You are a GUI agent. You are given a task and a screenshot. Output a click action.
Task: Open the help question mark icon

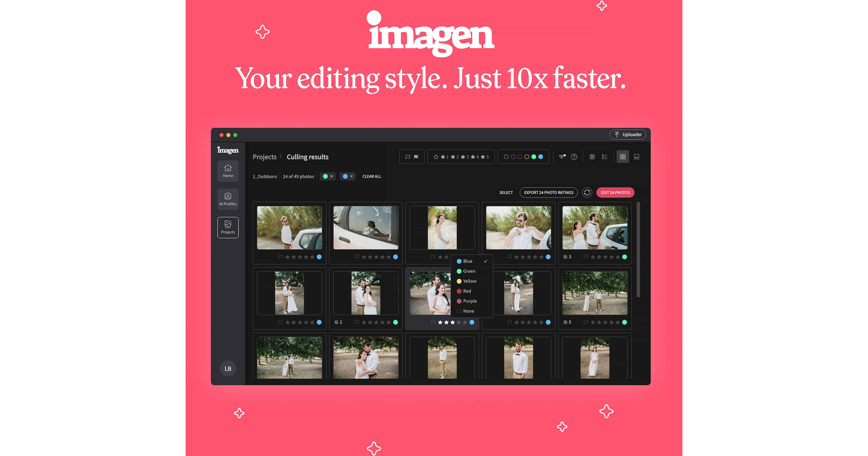(574, 157)
